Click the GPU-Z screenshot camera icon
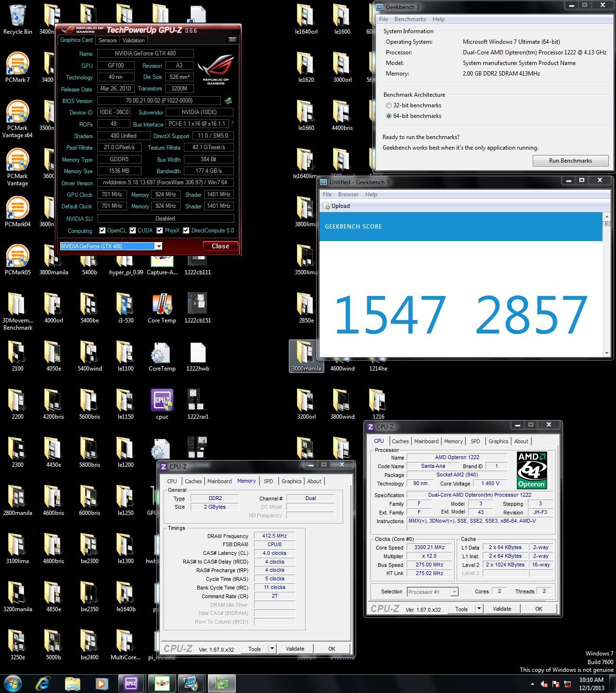This screenshot has height=693, width=616. pos(232,39)
